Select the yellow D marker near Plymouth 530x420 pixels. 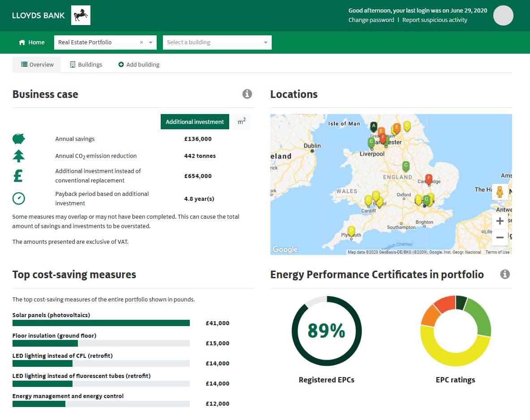351,231
